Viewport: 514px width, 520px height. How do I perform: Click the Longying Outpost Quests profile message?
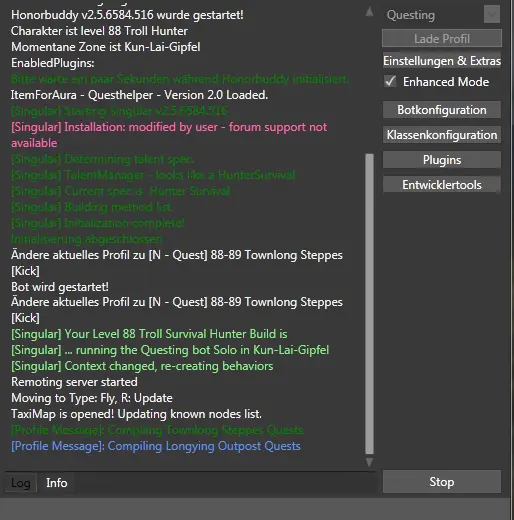pos(156,446)
